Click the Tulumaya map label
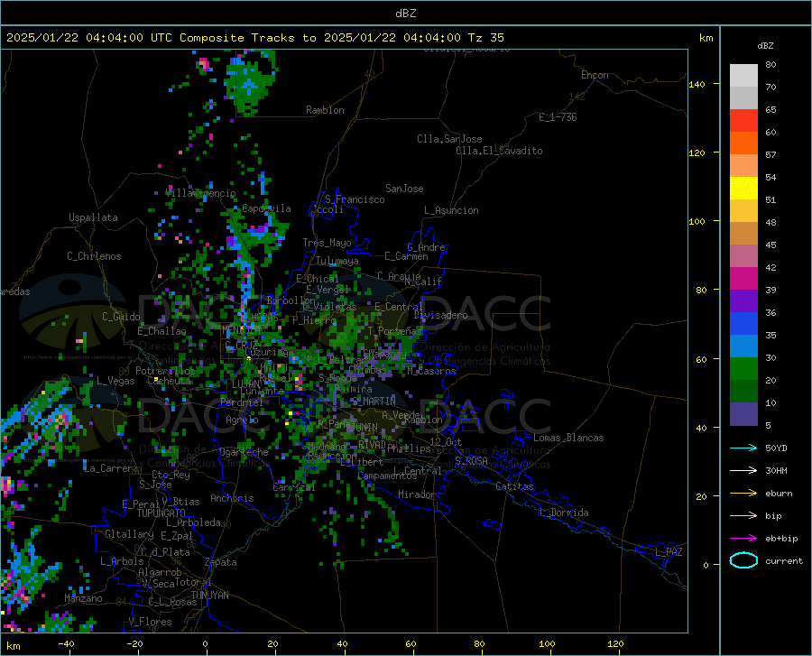Image resolution: width=812 pixels, height=656 pixels. pyautogui.click(x=337, y=261)
